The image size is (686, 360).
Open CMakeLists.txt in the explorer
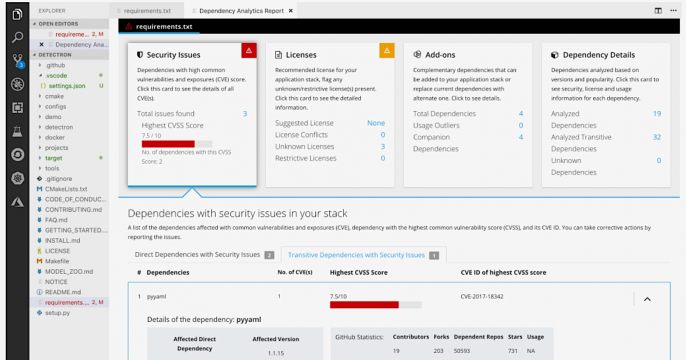pyautogui.click(x=66, y=189)
